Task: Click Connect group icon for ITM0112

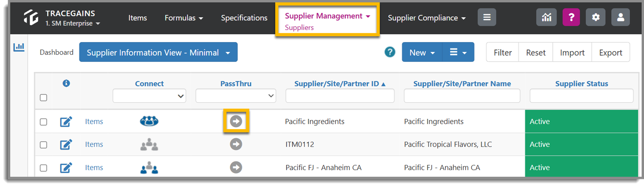Action: coord(149,144)
